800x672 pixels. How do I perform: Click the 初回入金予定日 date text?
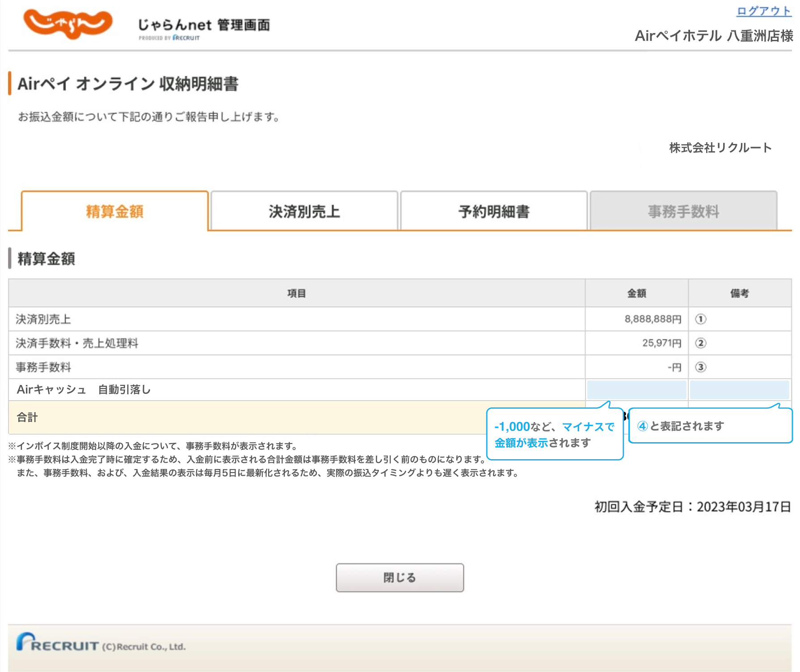point(693,507)
